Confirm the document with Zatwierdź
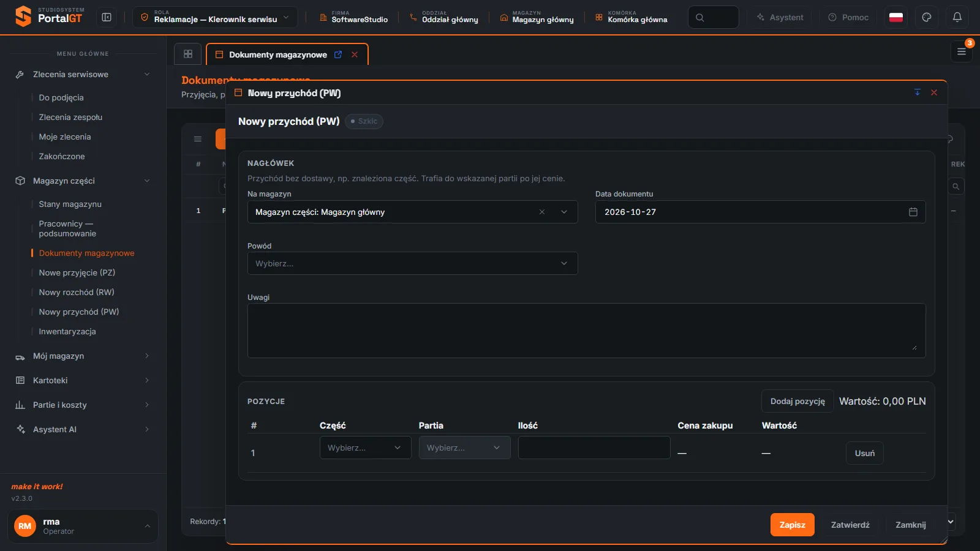980x551 pixels. [850, 525]
